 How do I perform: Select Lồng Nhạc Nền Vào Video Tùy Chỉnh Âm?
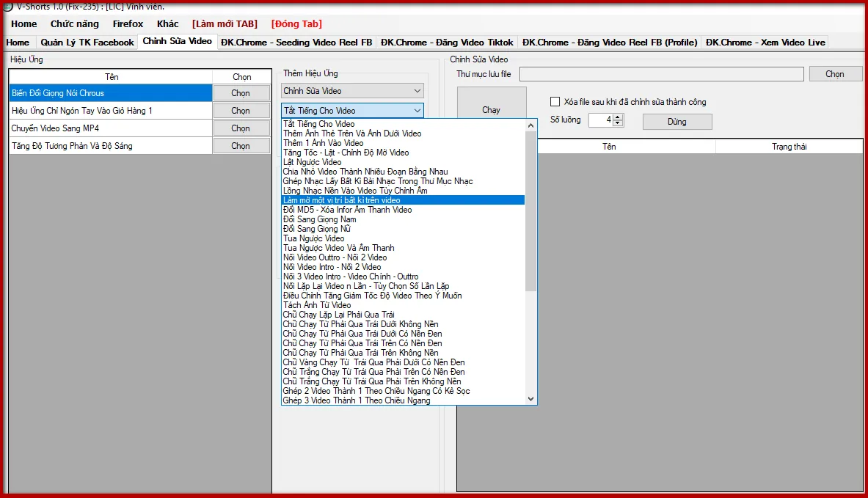(403, 191)
